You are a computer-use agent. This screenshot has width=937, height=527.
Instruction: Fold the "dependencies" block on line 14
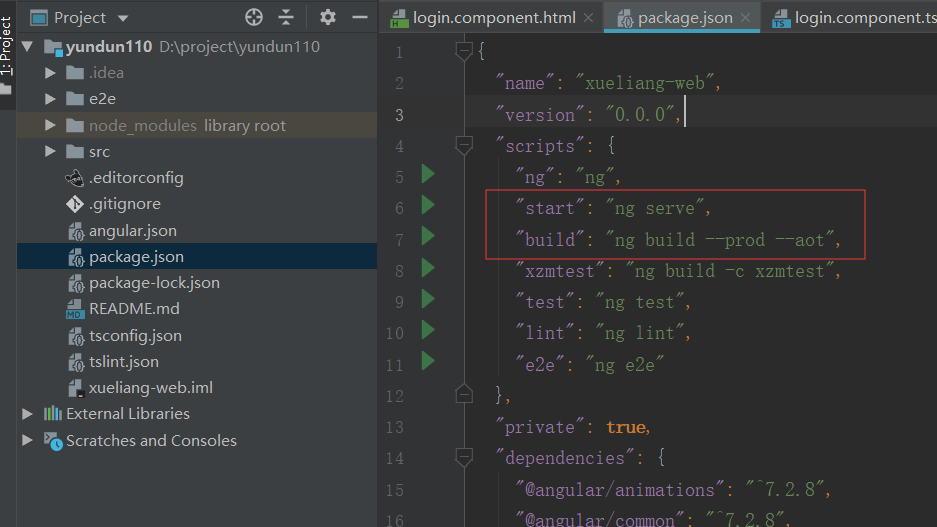(464, 457)
